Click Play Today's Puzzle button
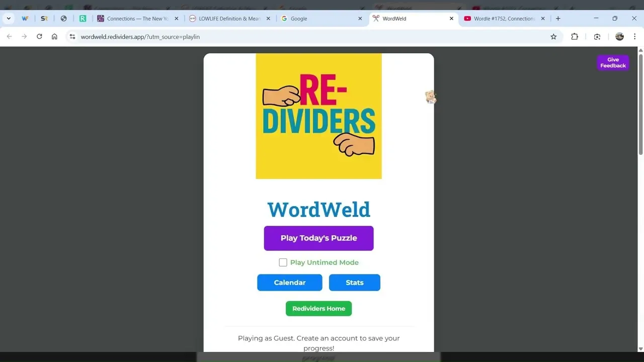Screen dimensions: 644x362 (318, 238)
